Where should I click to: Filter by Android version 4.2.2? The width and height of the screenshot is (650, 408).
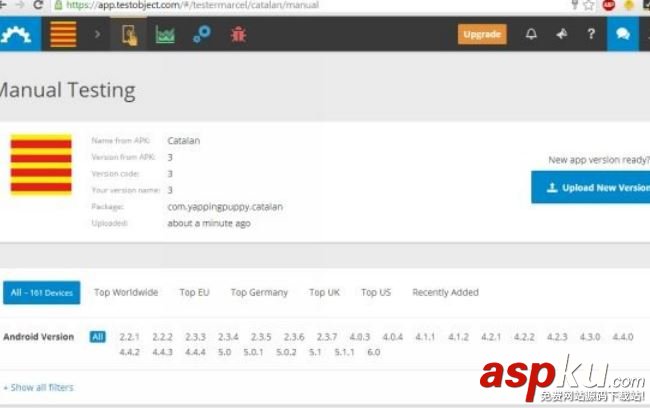click(524, 337)
